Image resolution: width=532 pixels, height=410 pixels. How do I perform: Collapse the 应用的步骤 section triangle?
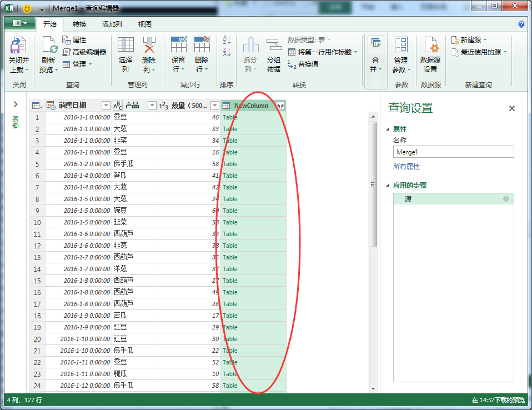(388, 186)
